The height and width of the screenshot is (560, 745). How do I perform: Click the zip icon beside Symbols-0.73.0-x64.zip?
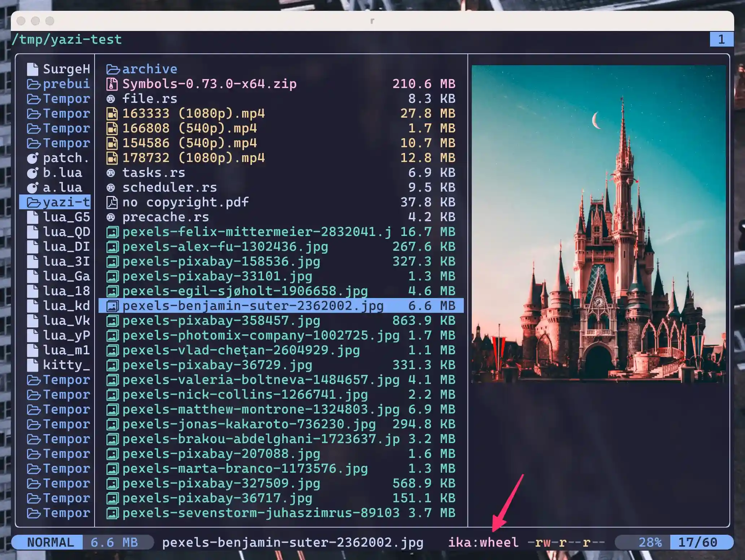click(112, 84)
